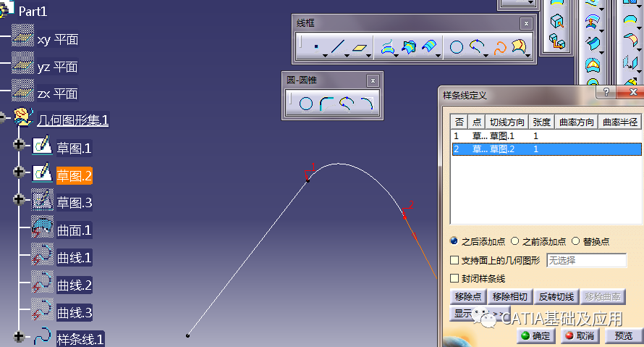Click the 切线方向 column header
644x347 pixels.
tap(507, 122)
